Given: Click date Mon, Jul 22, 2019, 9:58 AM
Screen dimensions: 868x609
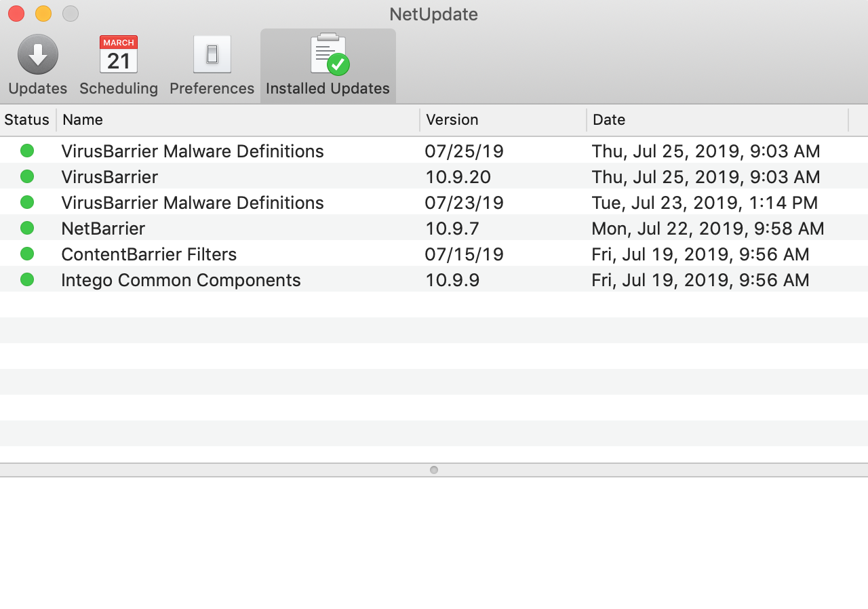Looking at the screenshot, I should coord(708,229).
